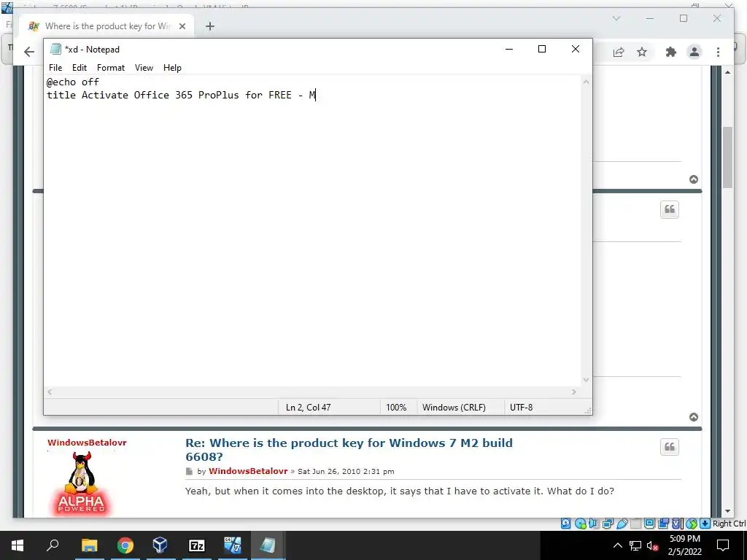Image resolution: width=747 pixels, height=560 pixels.
Task: Click the browser scrollbar up arrow
Action: coord(727,72)
